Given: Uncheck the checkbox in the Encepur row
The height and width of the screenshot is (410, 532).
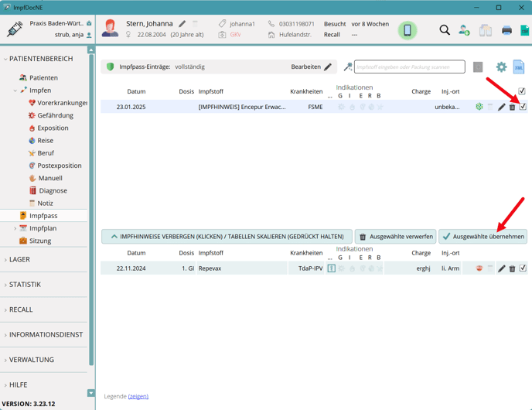Looking at the screenshot, I should coord(523,107).
